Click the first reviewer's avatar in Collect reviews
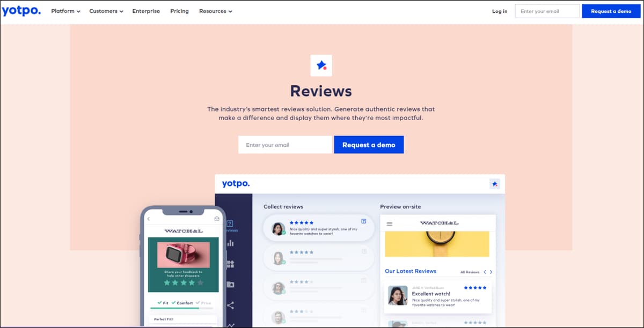The width and height of the screenshot is (644, 328). click(x=278, y=229)
